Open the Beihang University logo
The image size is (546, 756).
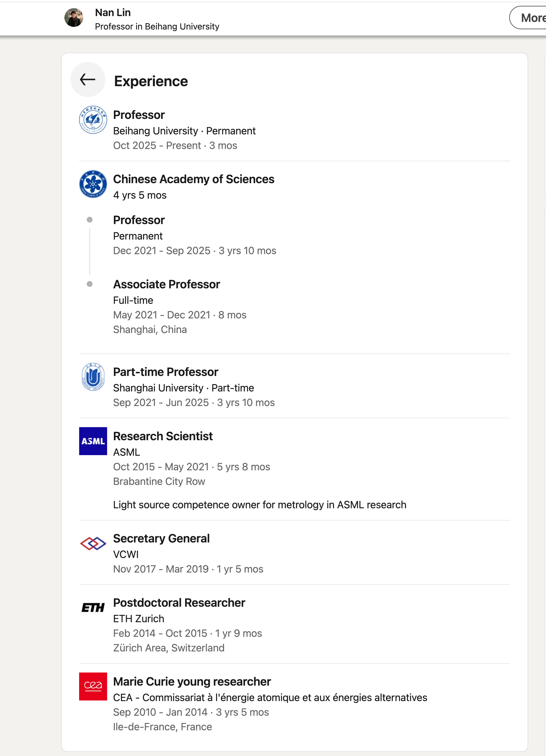point(93,120)
